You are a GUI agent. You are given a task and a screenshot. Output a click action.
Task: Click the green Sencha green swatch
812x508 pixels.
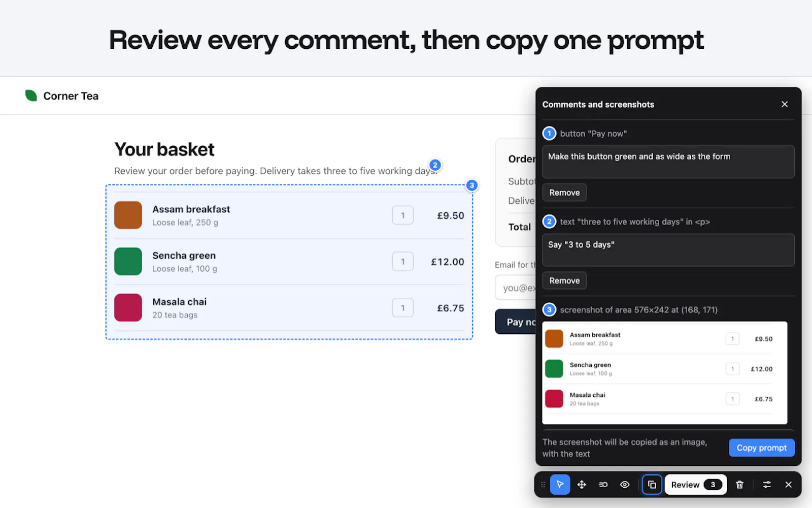point(128,262)
